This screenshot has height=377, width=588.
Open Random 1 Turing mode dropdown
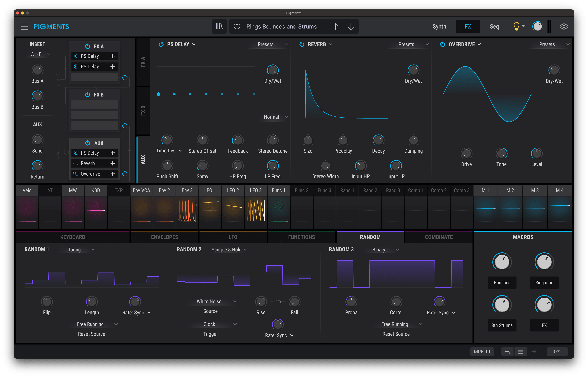tap(78, 249)
